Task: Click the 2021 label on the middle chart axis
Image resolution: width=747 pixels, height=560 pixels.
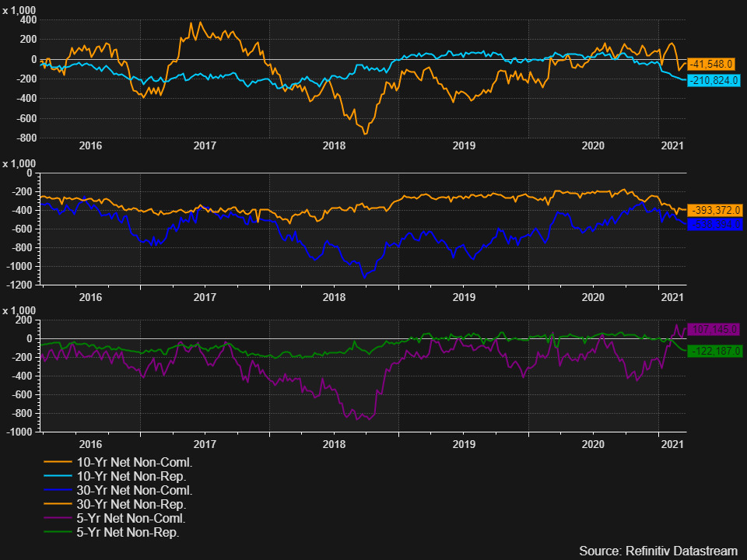Action: [672, 297]
